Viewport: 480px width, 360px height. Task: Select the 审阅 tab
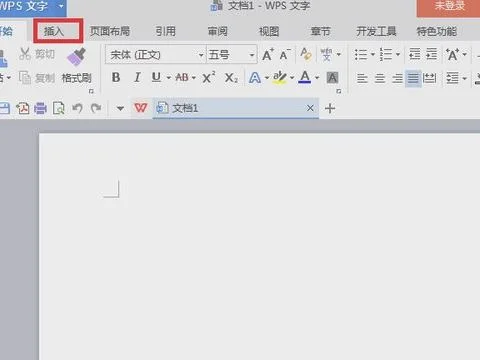pos(217,32)
